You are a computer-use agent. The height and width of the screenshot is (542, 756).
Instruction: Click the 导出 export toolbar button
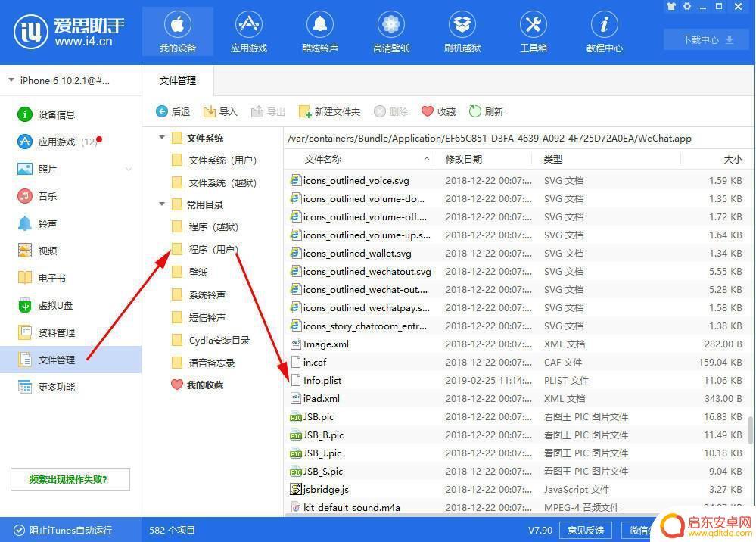[268, 112]
